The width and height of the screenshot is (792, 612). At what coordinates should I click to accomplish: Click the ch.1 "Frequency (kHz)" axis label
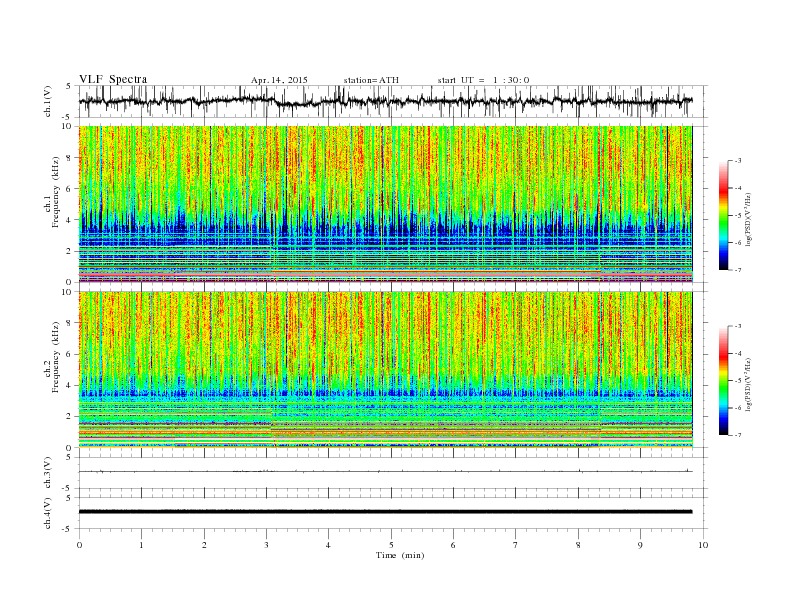[x=56, y=192]
